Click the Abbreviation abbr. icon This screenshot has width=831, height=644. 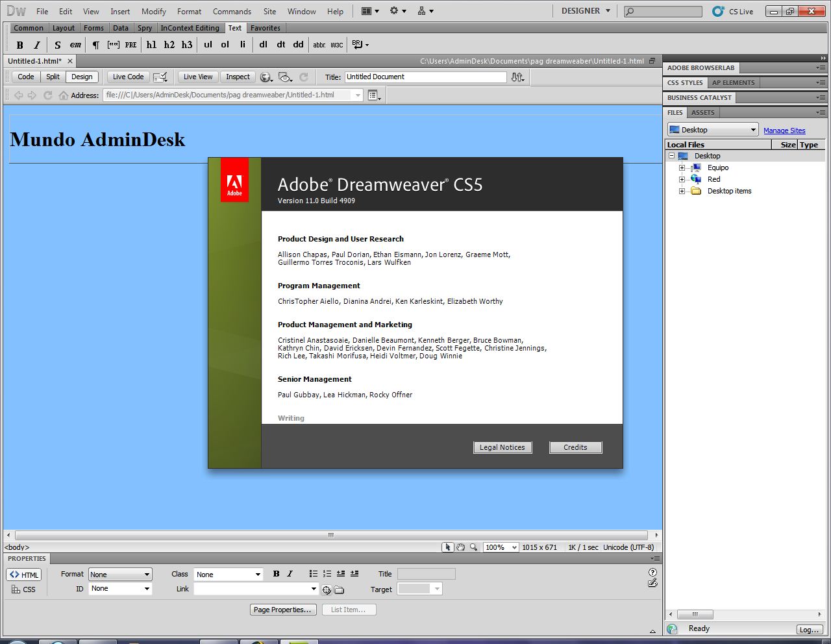[x=319, y=45]
